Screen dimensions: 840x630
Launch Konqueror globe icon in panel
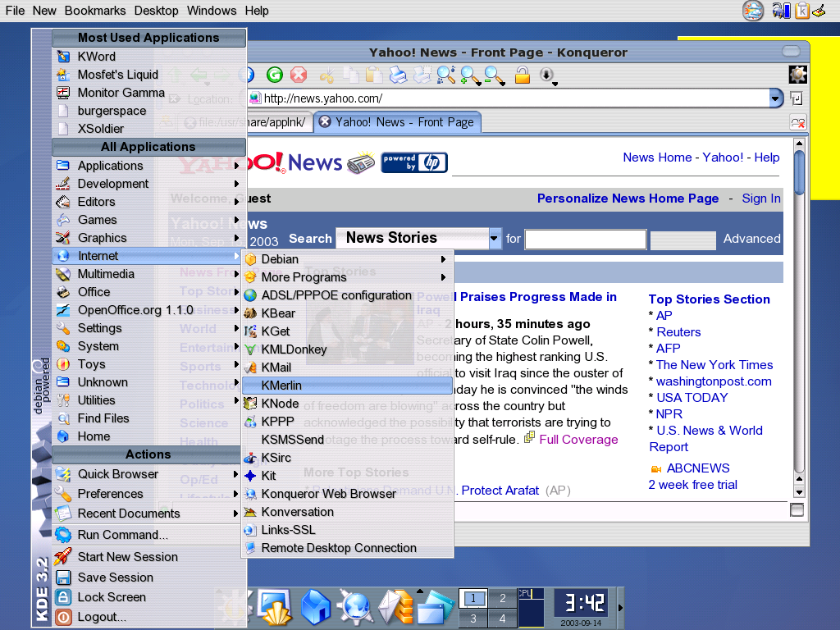click(354, 607)
